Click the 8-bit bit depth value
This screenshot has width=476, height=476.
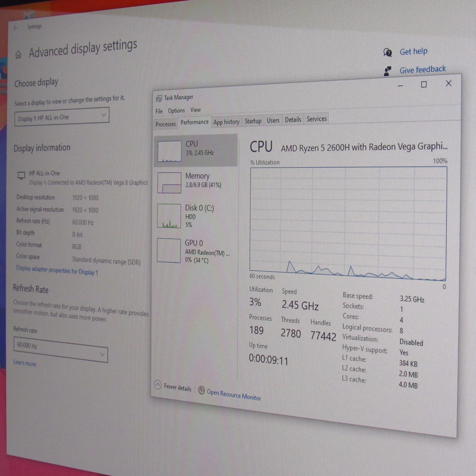click(x=77, y=235)
